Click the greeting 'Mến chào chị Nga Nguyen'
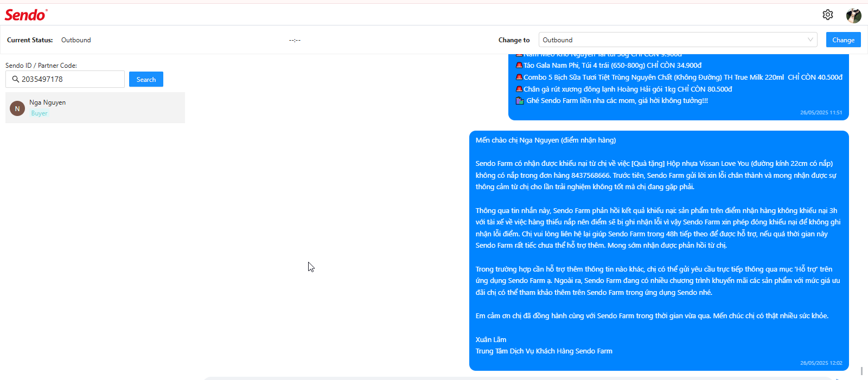Viewport: 868px width, 380px height. coord(546,140)
